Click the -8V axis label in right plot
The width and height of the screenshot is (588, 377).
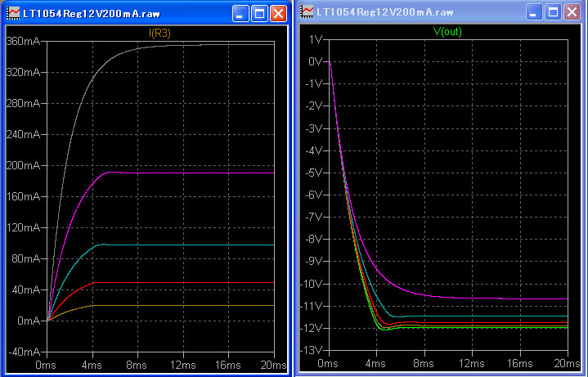click(313, 239)
